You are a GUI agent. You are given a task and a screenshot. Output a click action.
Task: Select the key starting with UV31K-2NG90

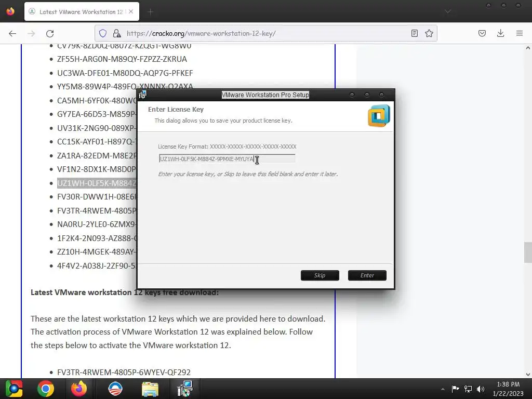(x=97, y=128)
